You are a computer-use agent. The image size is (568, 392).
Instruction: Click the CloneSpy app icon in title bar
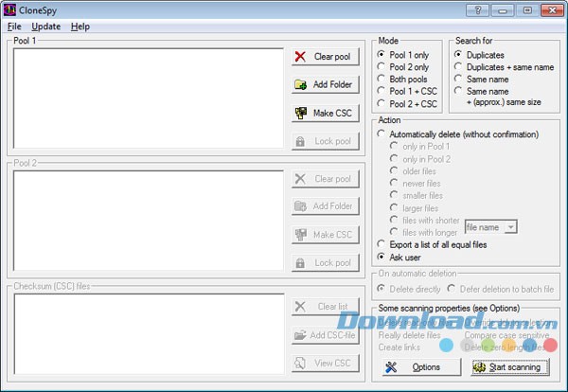click(11, 9)
